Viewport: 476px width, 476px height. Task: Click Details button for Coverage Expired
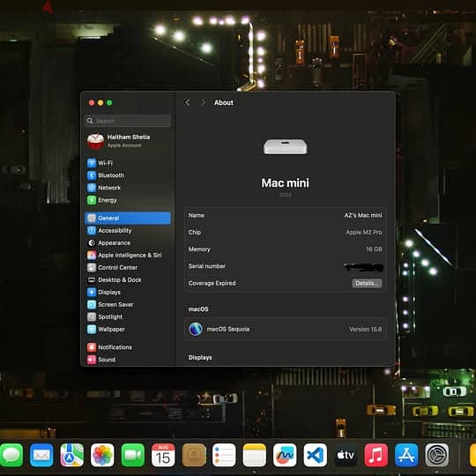[x=367, y=283]
